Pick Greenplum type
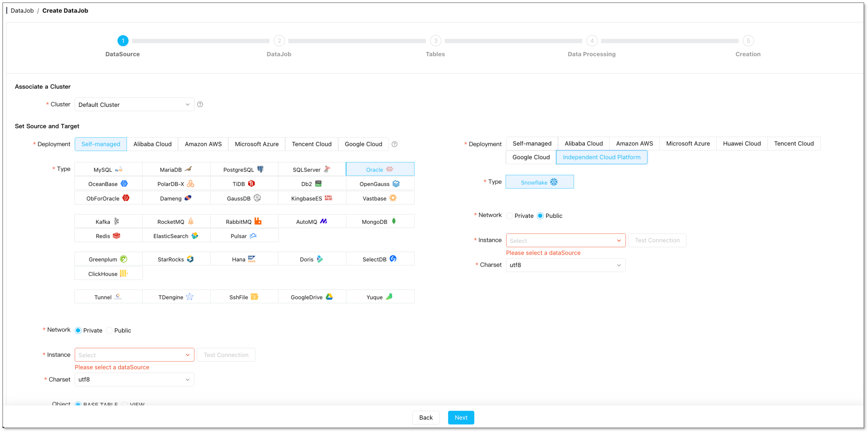Screen dimensions: 868x432 (x=108, y=259)
